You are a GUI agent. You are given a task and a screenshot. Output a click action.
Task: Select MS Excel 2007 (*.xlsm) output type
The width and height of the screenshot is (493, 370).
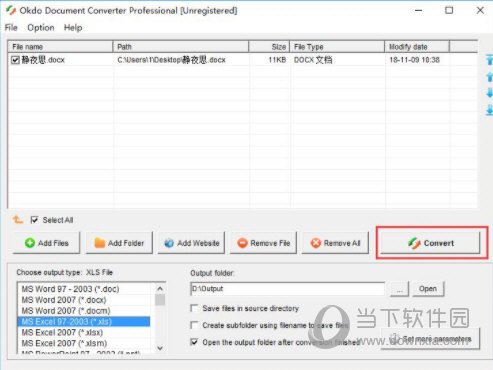click(x=85, y=343)
